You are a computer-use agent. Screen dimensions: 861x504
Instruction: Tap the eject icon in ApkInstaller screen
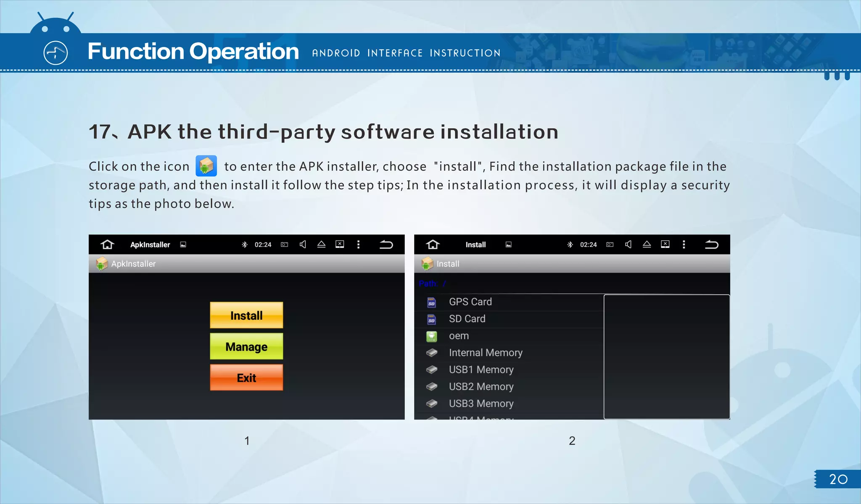click(x=321, y=244)
